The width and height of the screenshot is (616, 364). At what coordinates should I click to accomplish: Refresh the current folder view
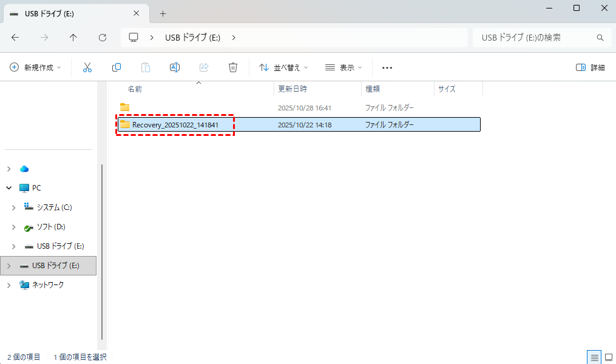[103, 38]
